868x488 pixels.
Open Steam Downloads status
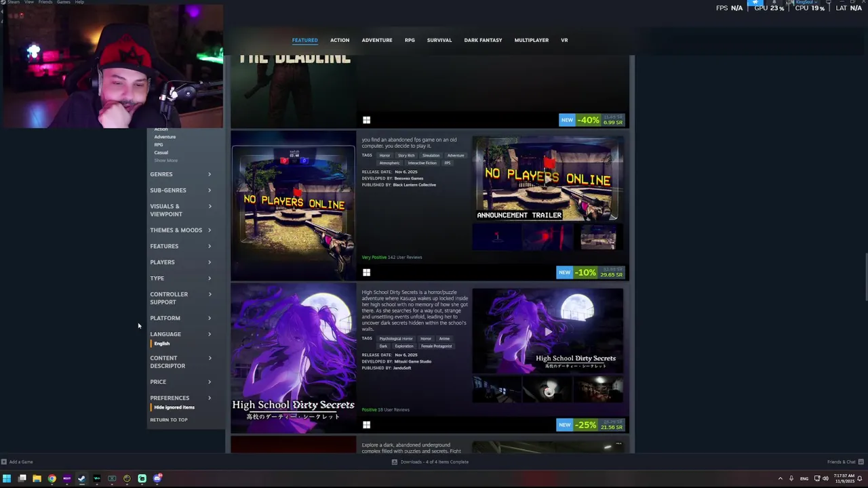point(430,462)
